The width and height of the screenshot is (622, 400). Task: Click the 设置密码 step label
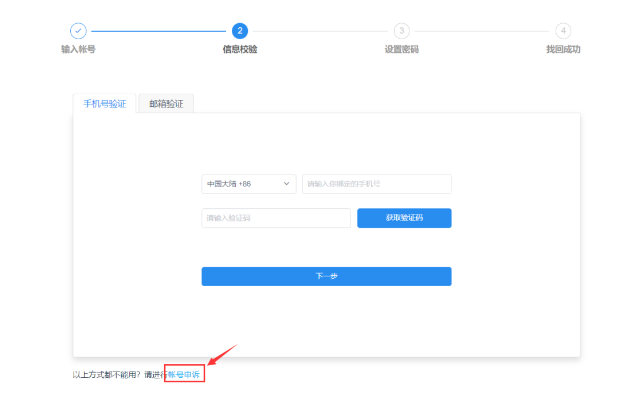click(401, 49)
